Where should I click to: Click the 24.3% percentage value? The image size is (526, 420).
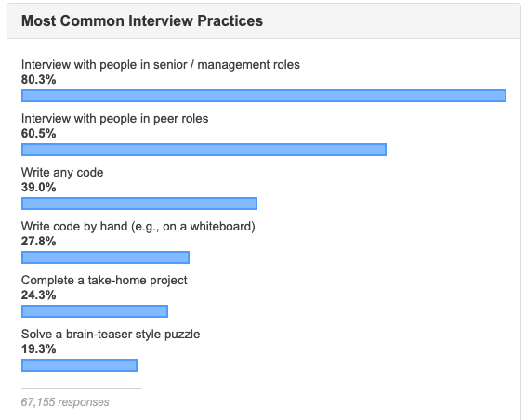coord(39,295)
